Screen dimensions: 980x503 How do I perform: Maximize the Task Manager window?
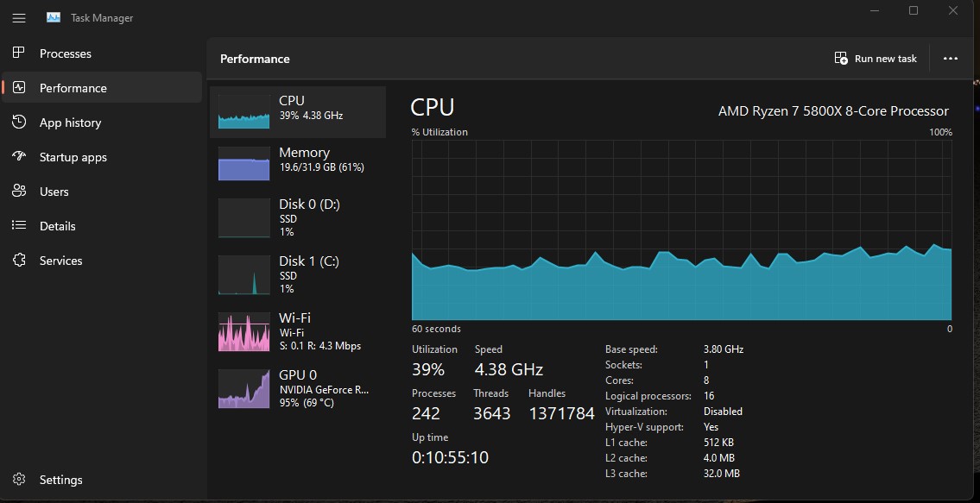(914, 10)
